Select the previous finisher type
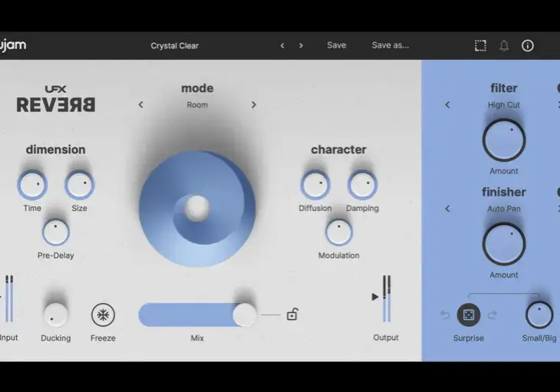Viewport: 560px width, 392px height. tap(447, 209)
